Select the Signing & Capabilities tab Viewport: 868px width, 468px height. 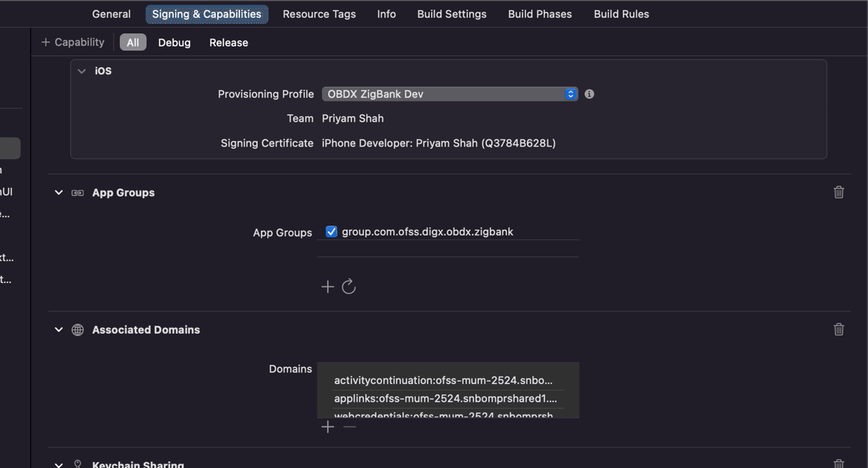(206, 14)
